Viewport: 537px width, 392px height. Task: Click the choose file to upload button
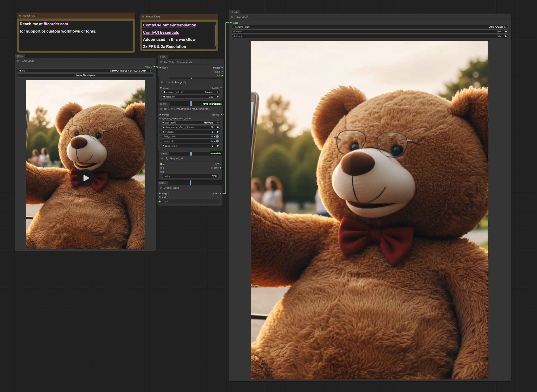(x=85, y=75)
